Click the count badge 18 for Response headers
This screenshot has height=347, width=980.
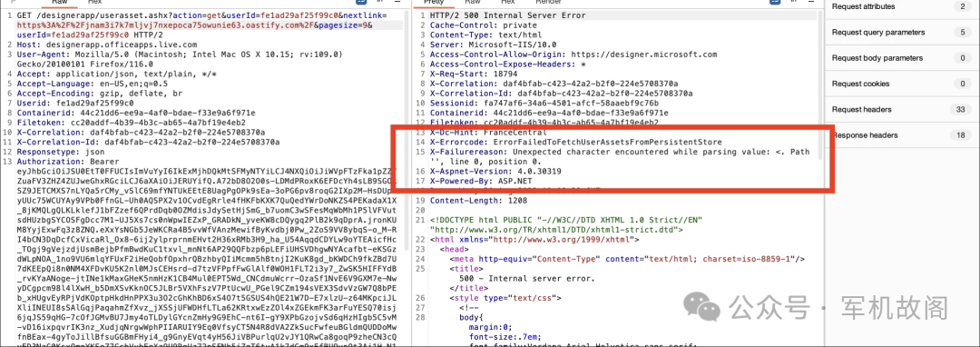point(961,135)
